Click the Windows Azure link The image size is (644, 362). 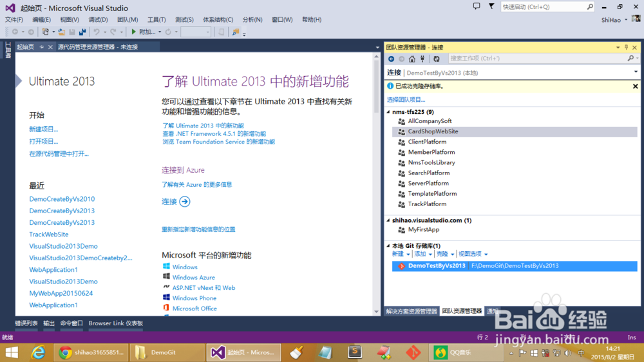coord(193,278)
